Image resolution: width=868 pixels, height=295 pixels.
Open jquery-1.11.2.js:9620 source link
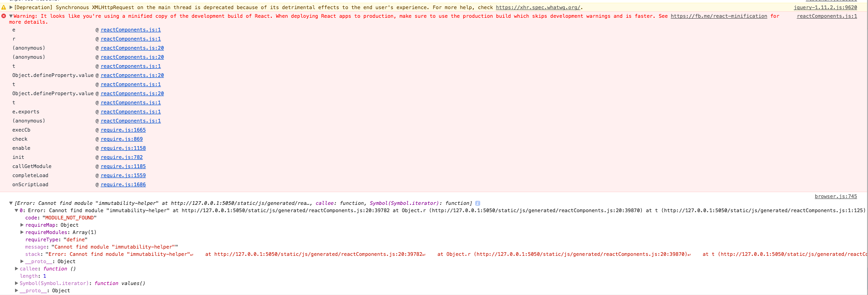[x=825, y=7]
